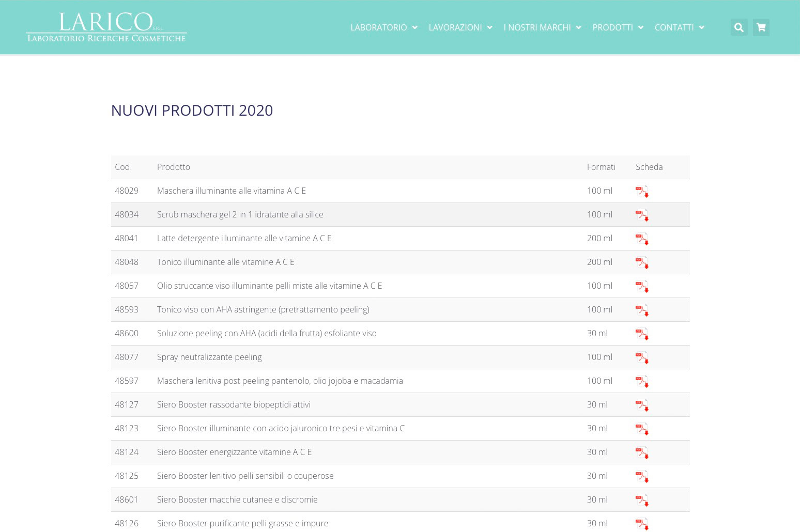Image resolution: width=800 pixels, height=532 pixels.
Task: Click the 30 ml cell for product 48600
Action: (597, 333)
